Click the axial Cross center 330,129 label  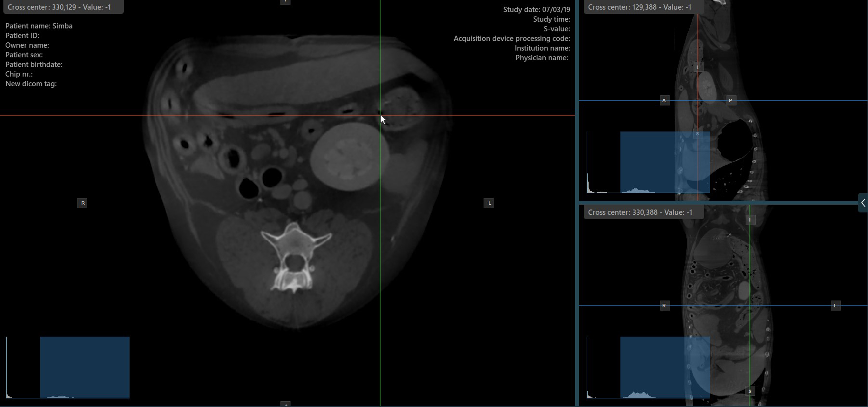point(60,7)
